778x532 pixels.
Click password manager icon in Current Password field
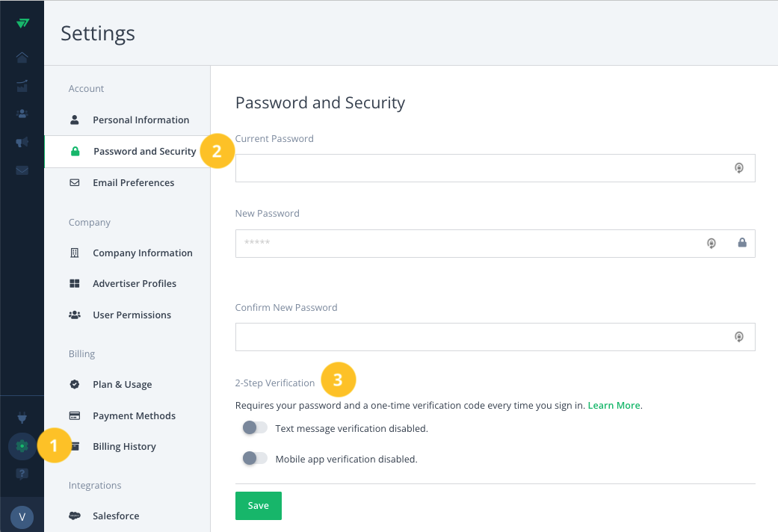tap(739, 168)
